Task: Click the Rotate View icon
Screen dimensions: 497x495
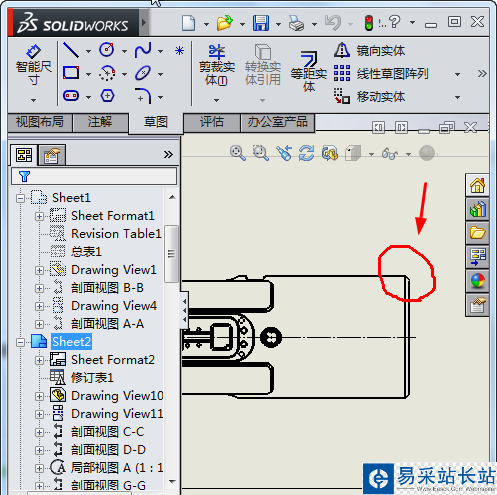Action: click(307, 153)
